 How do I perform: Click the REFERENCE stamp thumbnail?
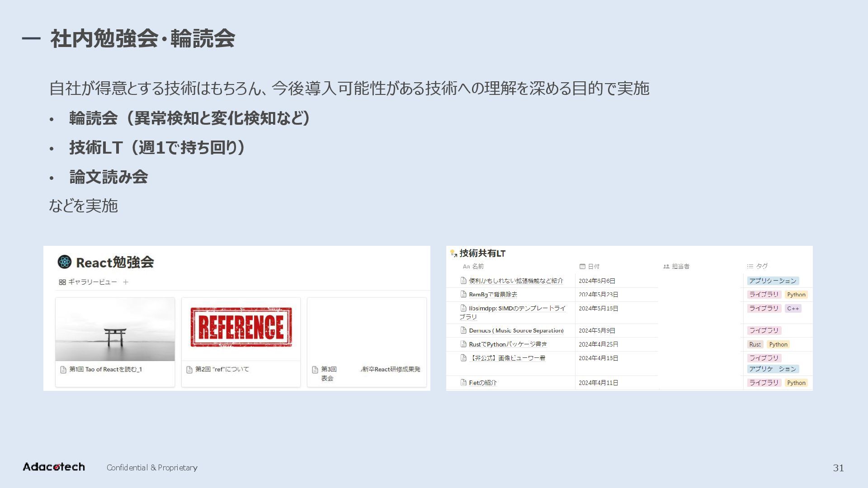pos(241,327)
